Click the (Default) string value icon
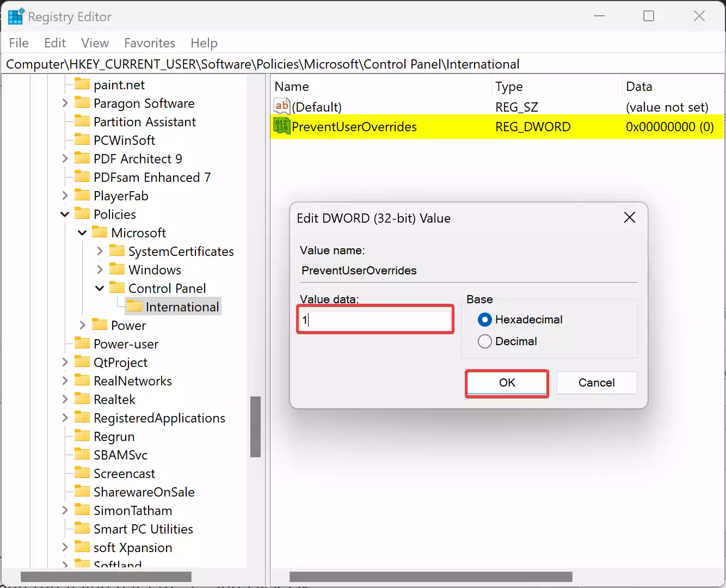 (x=282, y=107)
